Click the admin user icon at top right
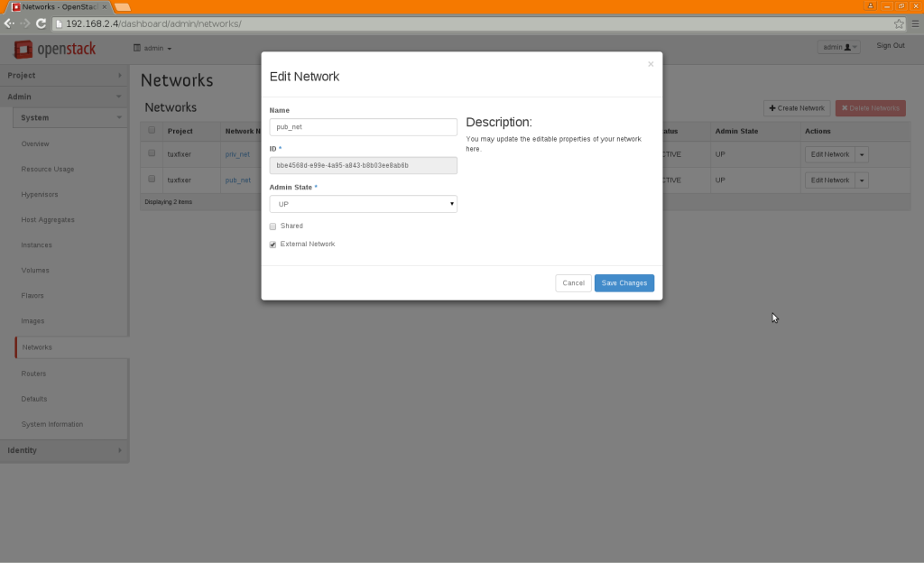The width and height of the screenshot is (924, 563). click(x=848, y=46)
